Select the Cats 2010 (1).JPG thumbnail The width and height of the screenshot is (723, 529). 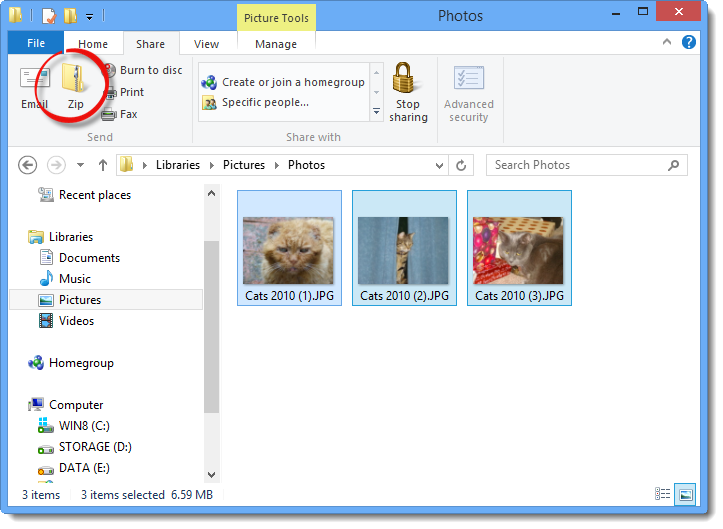[x=290, y=248]
